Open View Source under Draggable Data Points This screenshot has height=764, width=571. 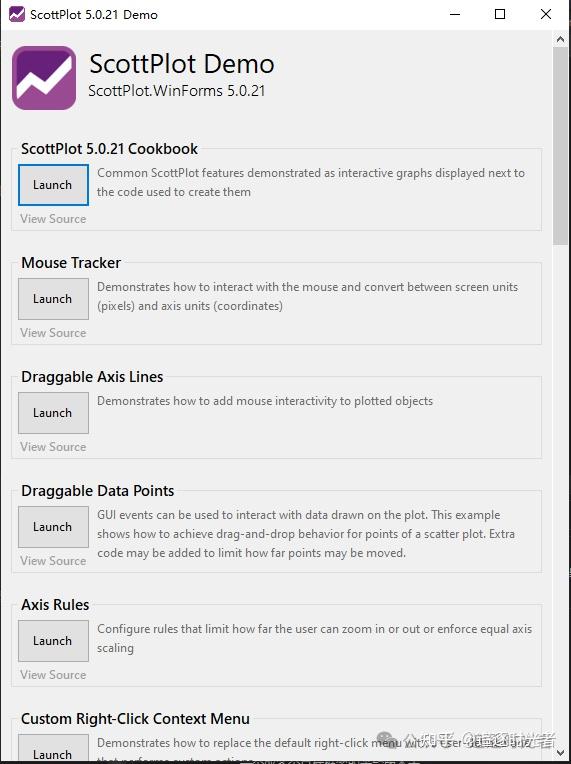tap(53, 561)
